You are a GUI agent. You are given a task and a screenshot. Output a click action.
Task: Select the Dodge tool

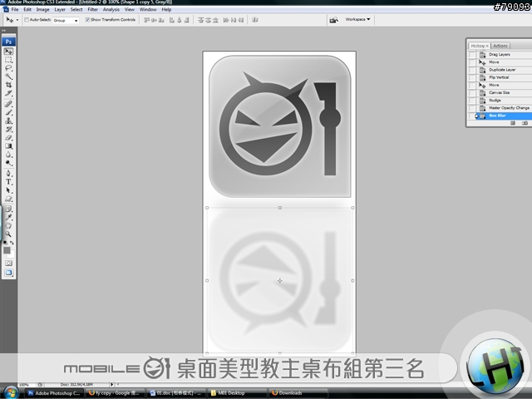pos(8,163)
